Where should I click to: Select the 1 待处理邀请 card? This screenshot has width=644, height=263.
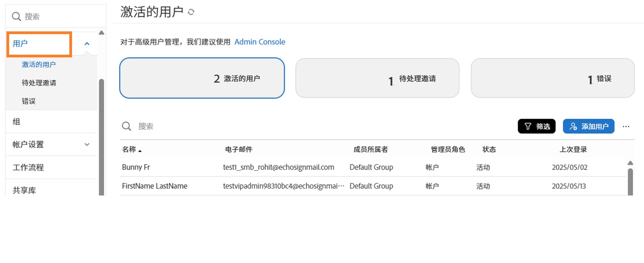point(377,78)
